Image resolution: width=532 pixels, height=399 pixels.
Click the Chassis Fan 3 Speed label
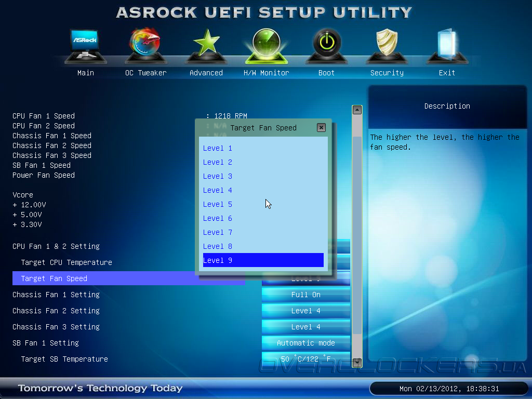52,155
